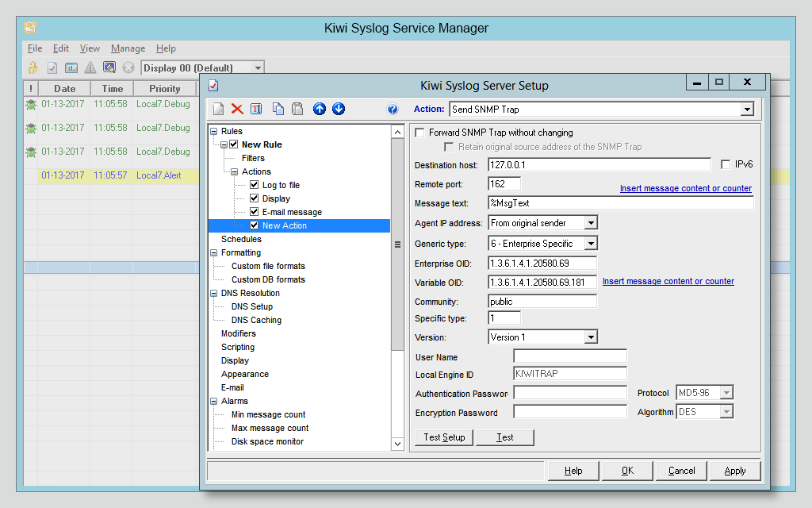
Task: Move the action down with blue arrow
Action: [x=339, y=109]
